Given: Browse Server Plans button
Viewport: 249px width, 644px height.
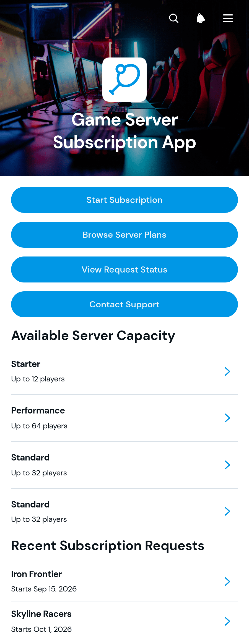Looking at the screenshot, I should point(124,235).
